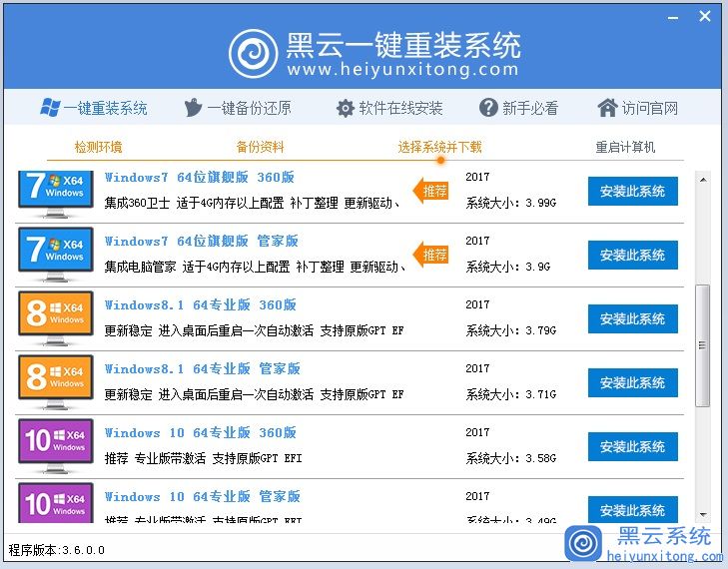Viewport: 728px width, 569px height.
Task: Click title Windows 10 64专业版 360版
Action: coord(201,433)
